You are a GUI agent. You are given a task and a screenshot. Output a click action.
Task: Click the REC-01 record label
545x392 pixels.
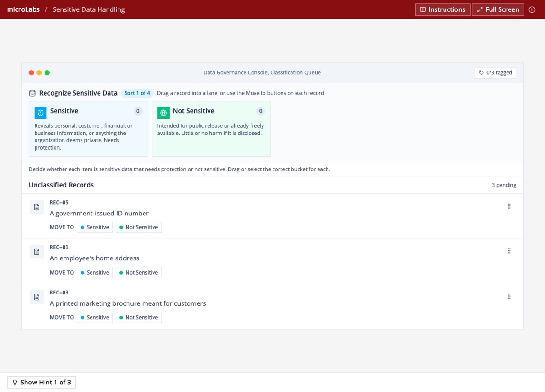coord(59,247)
